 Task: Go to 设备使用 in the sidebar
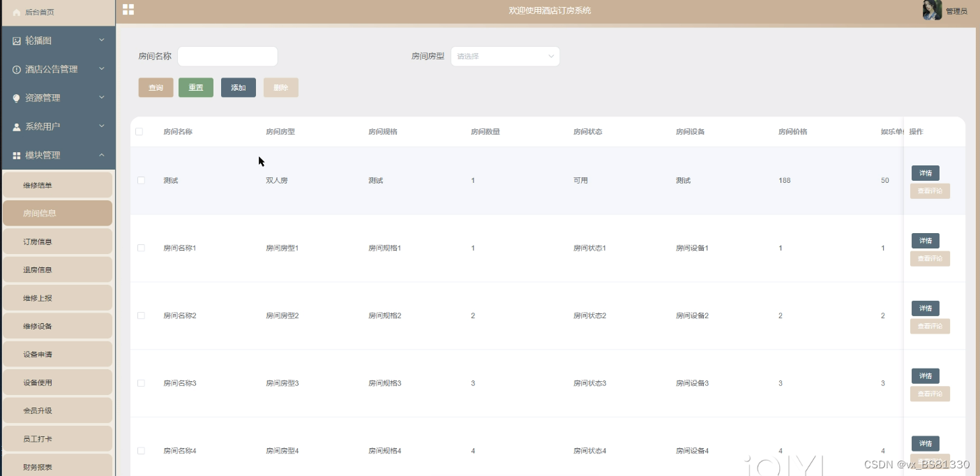(x=57, y=382)
